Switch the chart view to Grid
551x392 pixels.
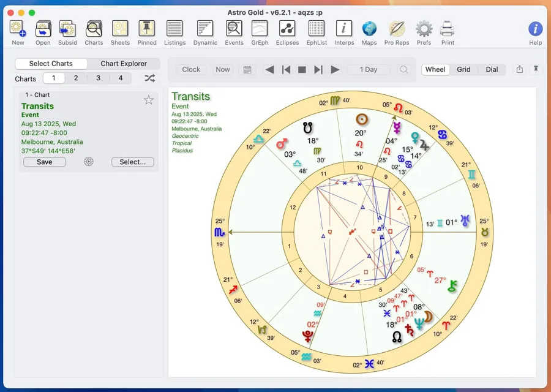click(x=463, y=69)
